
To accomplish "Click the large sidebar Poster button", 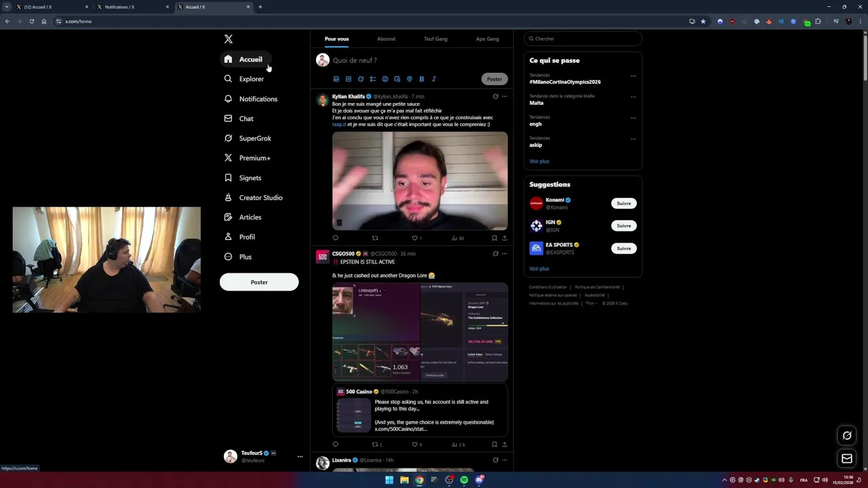I will [x=259, y=282].
